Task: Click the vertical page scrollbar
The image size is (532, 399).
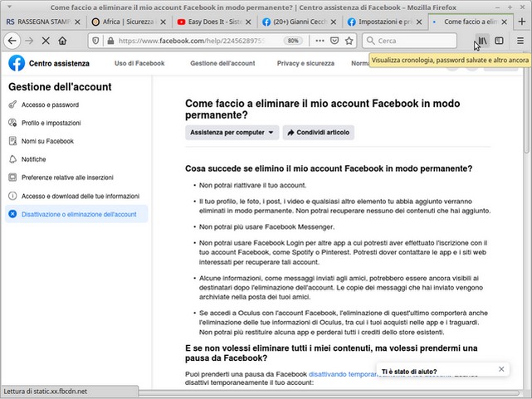Action: (526, 109)
